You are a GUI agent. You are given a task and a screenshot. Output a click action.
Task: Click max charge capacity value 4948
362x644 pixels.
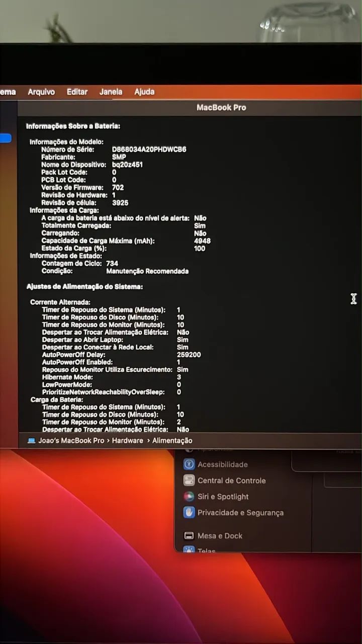tap(202, 241)
